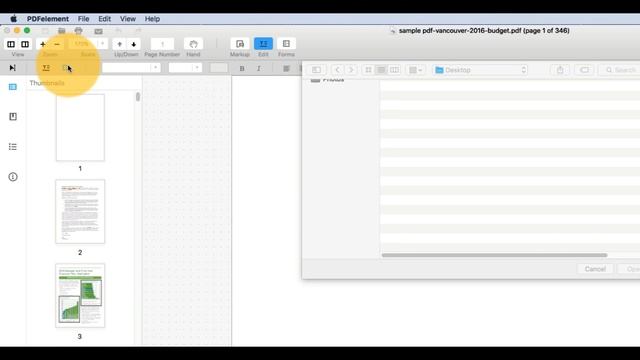Viewport: 640px width, 360px height.
Task: Toggle bold formatting
Action: (x=242, y=69)
